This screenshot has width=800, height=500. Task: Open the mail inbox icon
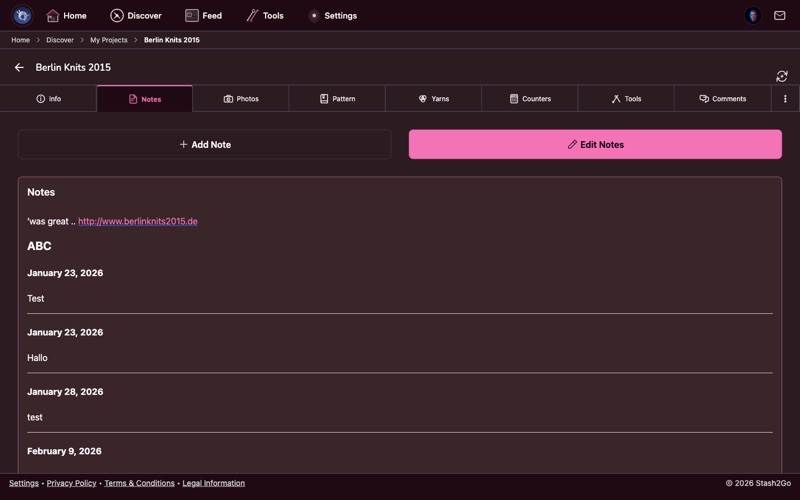pos(780,15)
